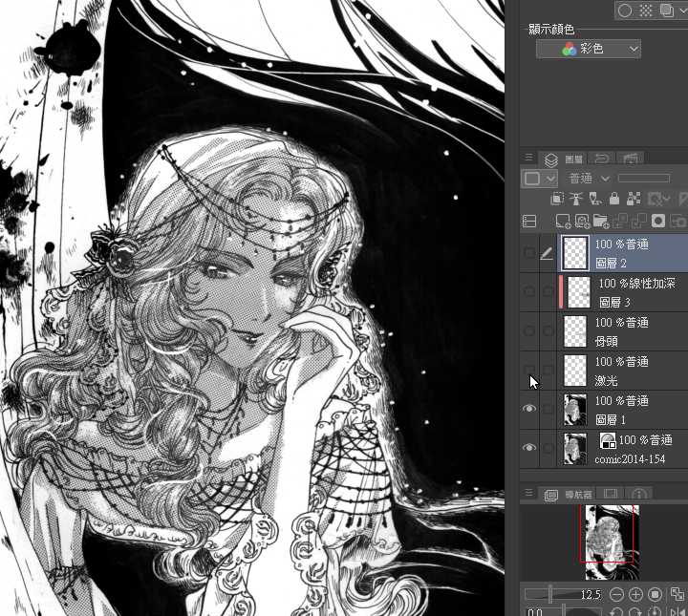Click lock transparent pixels icon

[x=634, y=199]
